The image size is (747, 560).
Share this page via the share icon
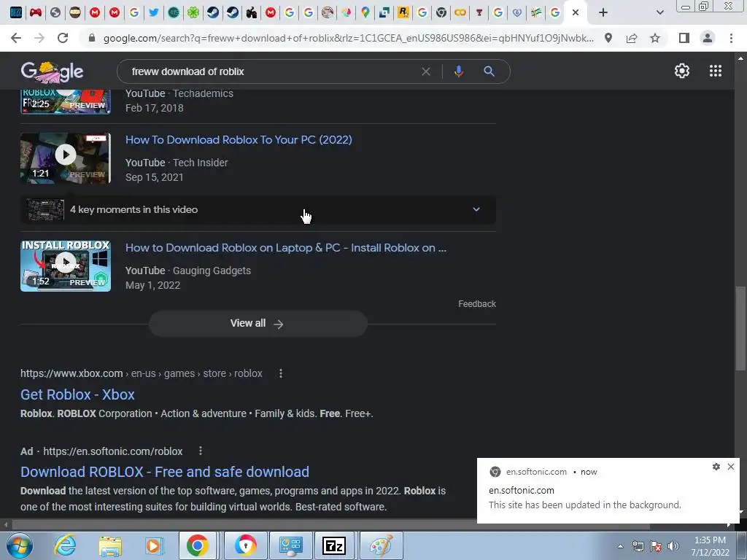pyautogui.click(x=632, y=38)
